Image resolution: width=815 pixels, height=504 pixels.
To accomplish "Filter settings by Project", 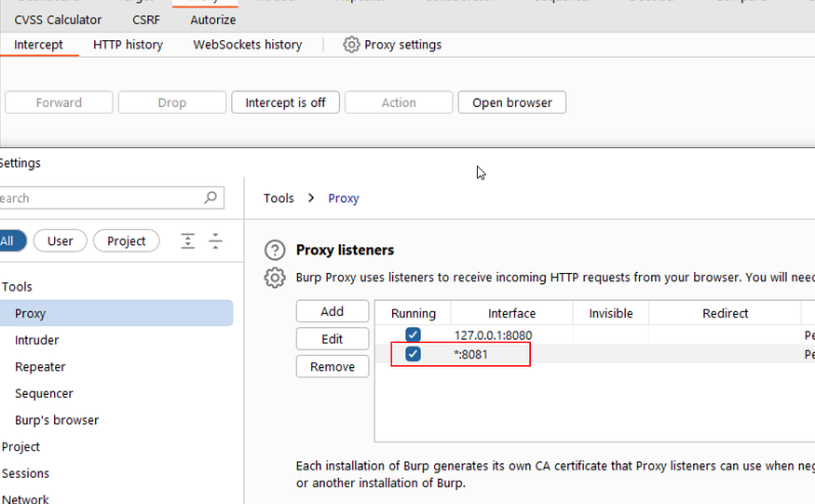I will click(127, 240).
